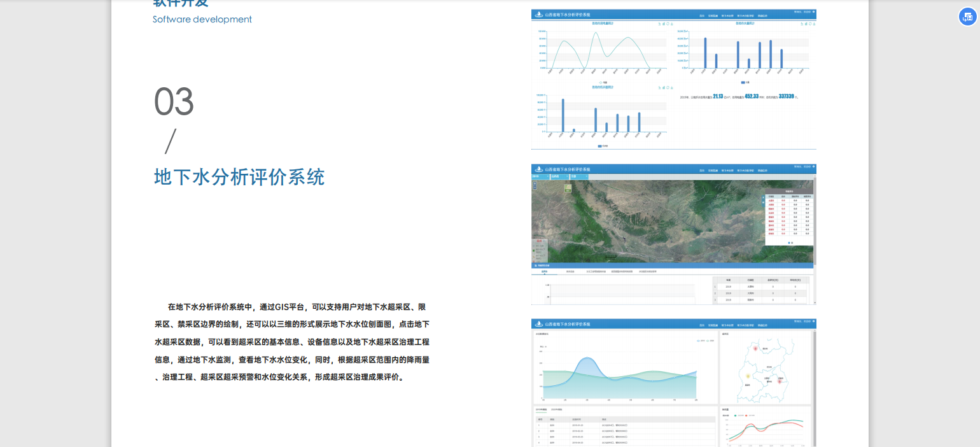Screen dimensions: 980x447
Task: Switch to the 2020 simulation tab
Action: pyautogui.click(x=556, y=409)
